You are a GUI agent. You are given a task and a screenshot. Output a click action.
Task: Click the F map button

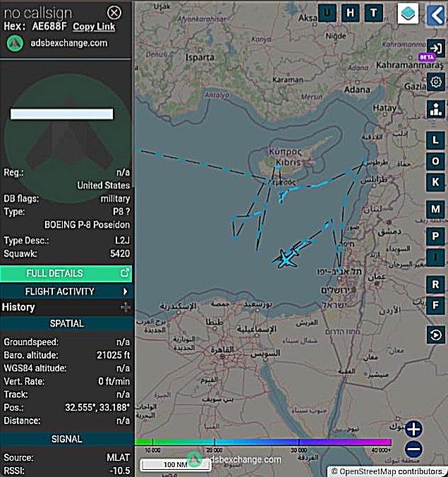pos(435,305)
